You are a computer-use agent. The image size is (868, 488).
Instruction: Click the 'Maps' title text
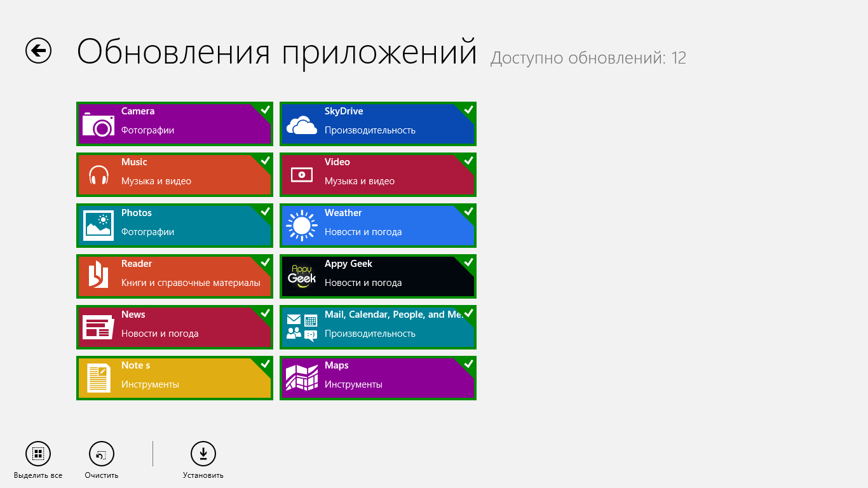pos(337,365)
